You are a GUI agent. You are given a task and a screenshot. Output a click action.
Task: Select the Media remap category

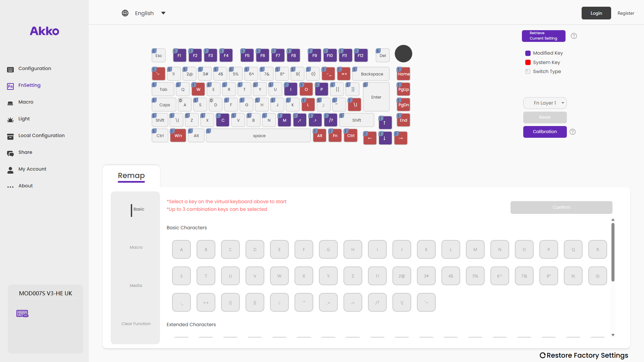[x=136, y=286]
